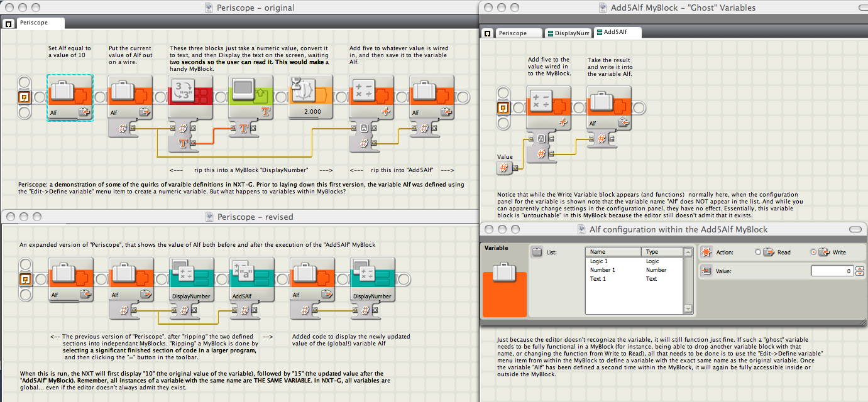Switch to the Periscope tab in Add5Alf window

[x=519, y=33]
